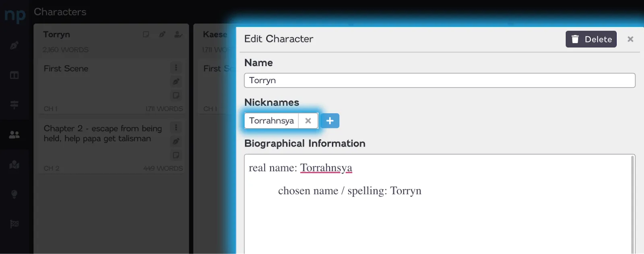Image resolution: width=644 pixels, height=254 pixels.
Task: Open three-dot menu for First Scene
Action: pyautogui.click(x=176, y=68)
